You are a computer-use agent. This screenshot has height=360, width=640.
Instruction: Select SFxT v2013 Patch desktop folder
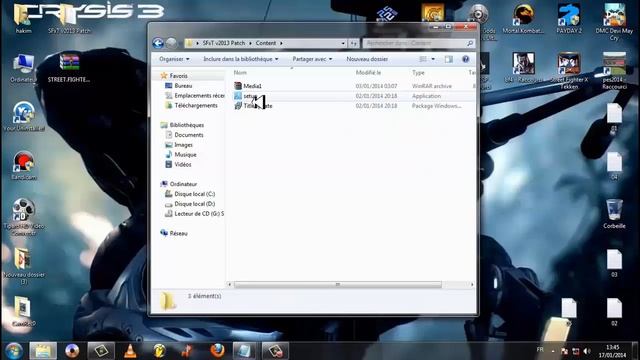[x=69, y=18]
